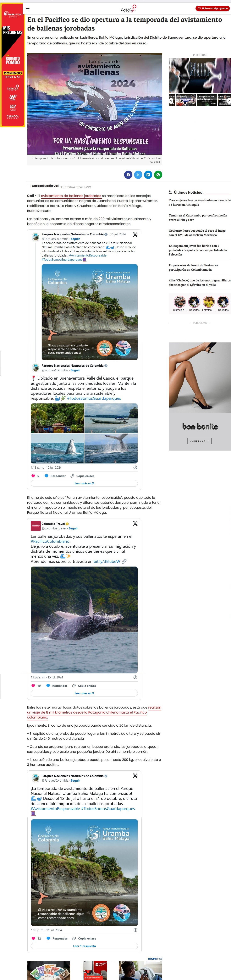Share article via LinkedIn icon
The height and width of the screenshot is (980, 231).
(148, 175)
